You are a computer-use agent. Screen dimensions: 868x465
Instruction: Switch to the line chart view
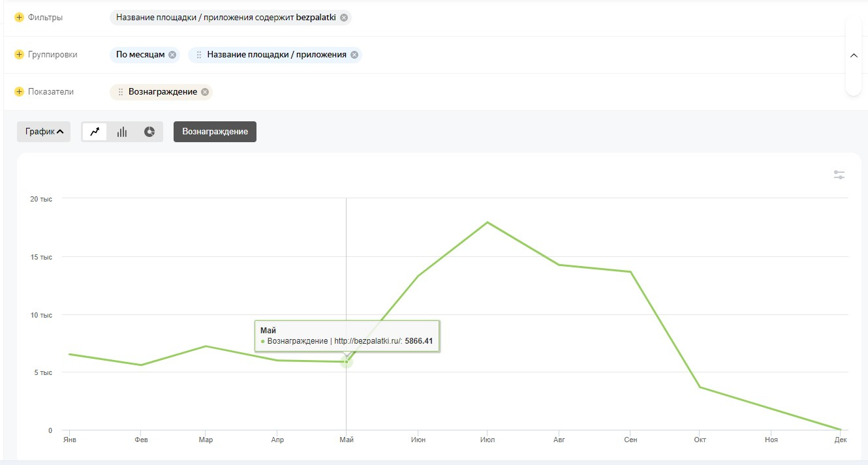point(95,132)
